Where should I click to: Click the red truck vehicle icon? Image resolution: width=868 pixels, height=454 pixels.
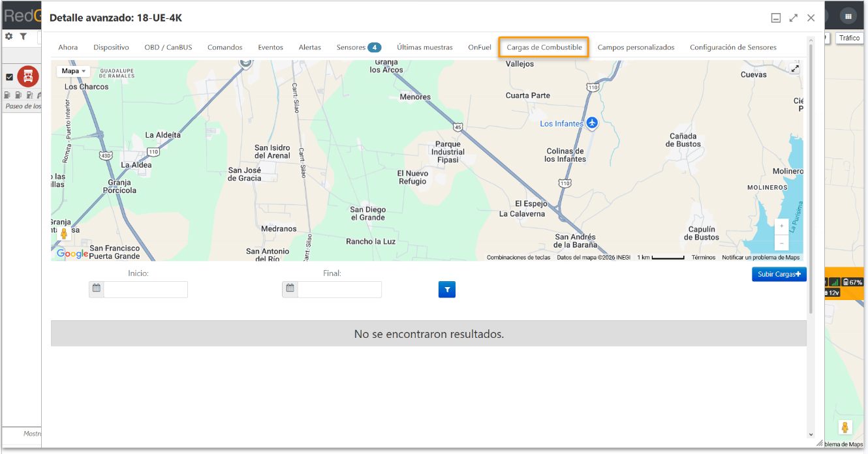28,77
